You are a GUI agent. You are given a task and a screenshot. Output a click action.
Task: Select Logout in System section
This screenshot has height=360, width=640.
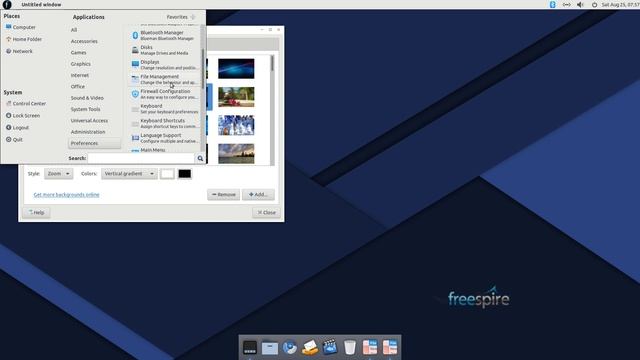click(x=17, y=127)
